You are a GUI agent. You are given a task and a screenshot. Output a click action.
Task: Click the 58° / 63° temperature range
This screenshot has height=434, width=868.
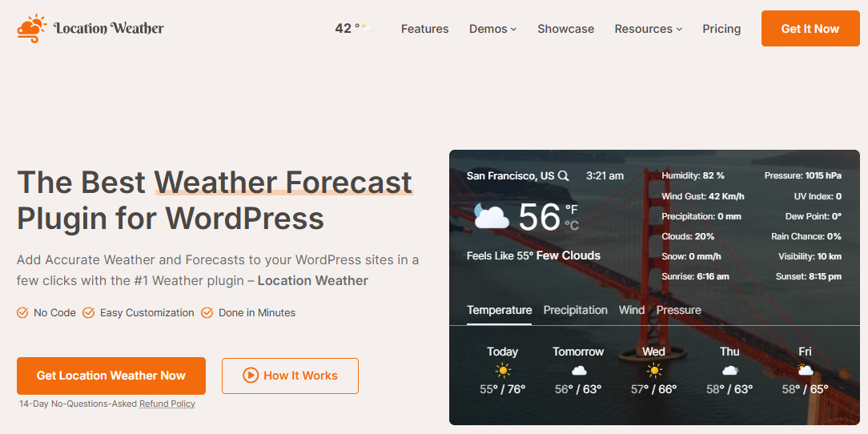729,390
